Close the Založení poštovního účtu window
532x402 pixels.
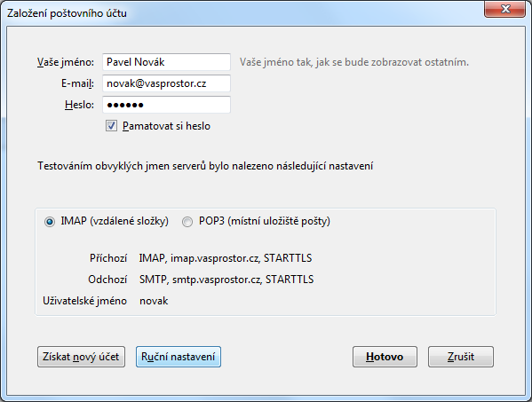pos(504,9)
